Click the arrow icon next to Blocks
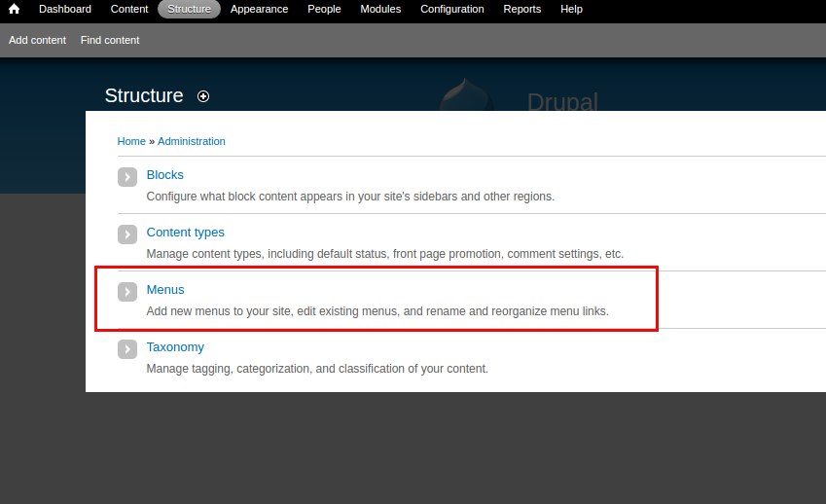826x504 pixels. pyautogui.click(x=127, y=177)
